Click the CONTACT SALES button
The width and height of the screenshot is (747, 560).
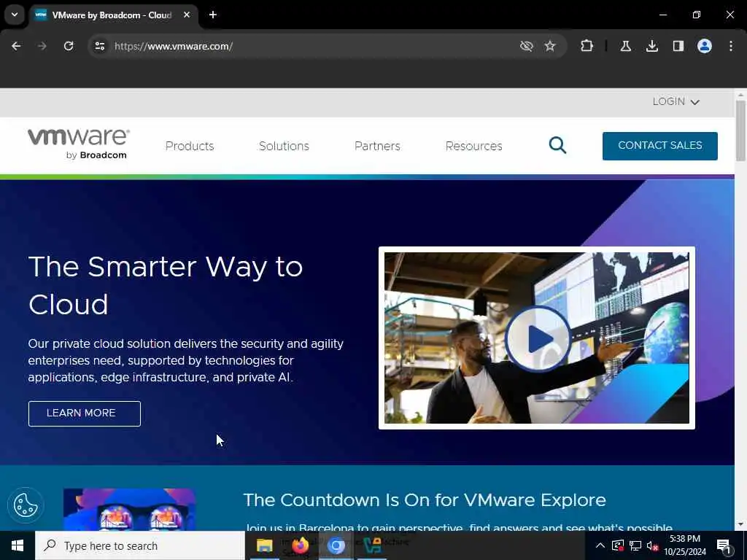(x=659, y=146)
